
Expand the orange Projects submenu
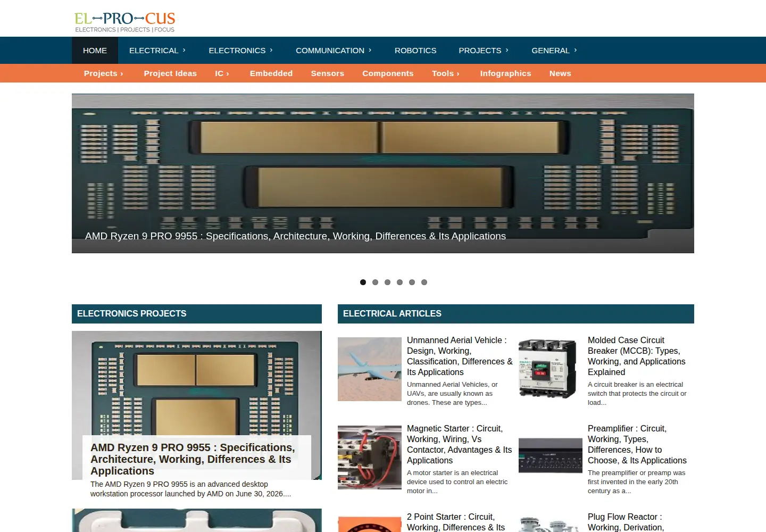[x=103, y=73]
